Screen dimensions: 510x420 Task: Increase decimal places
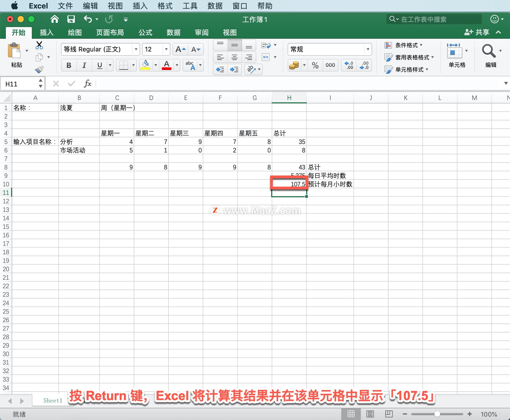[349, 65]
